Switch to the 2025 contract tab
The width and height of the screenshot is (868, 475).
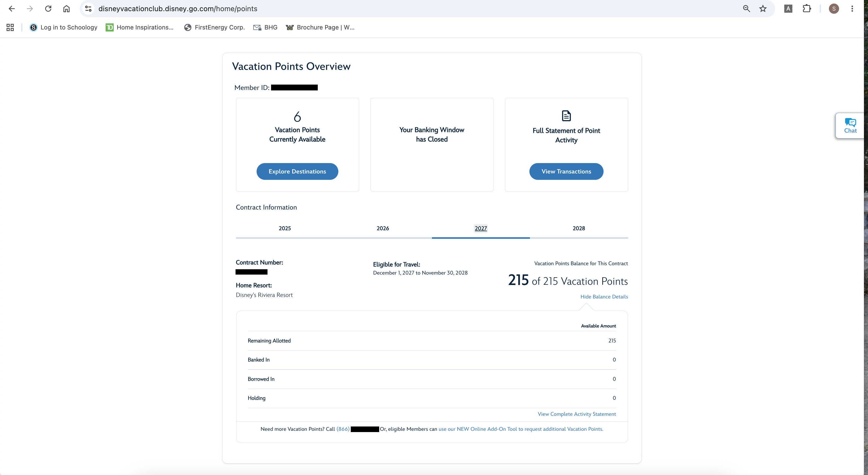[285, 228]
